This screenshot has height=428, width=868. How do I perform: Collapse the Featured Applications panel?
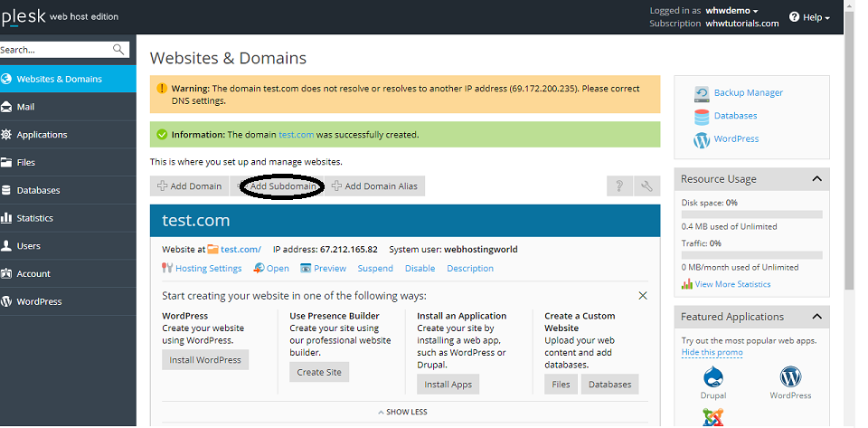[x=816, y=317]
